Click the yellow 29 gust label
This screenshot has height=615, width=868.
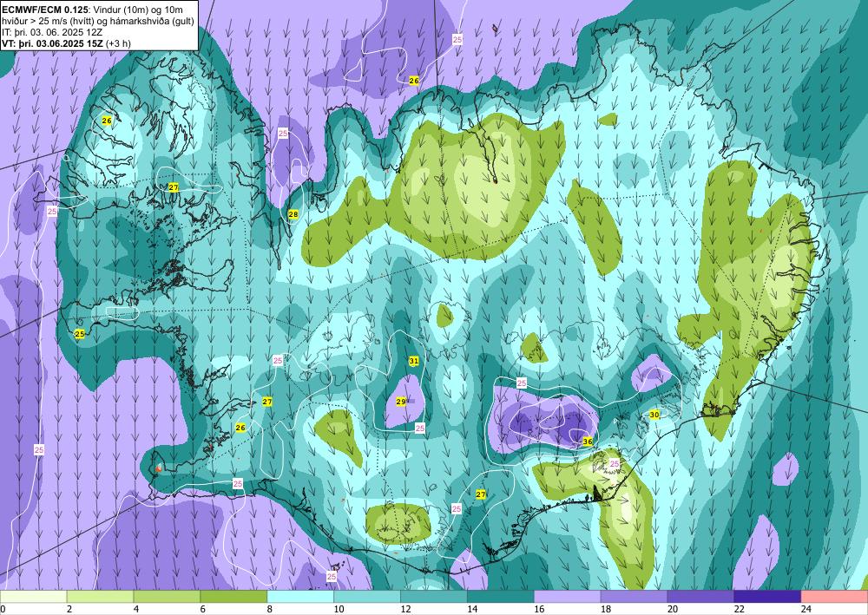click(401, 402)
